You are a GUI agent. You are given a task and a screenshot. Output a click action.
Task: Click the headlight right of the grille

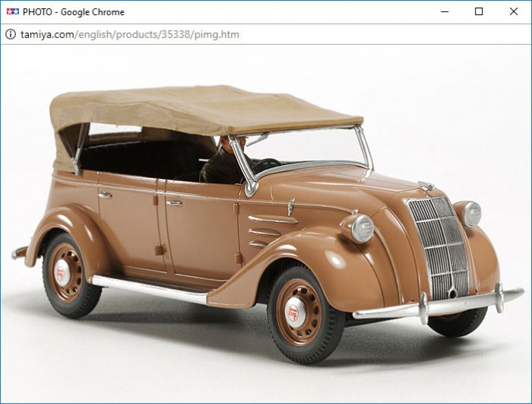click(x=471, y=213)
